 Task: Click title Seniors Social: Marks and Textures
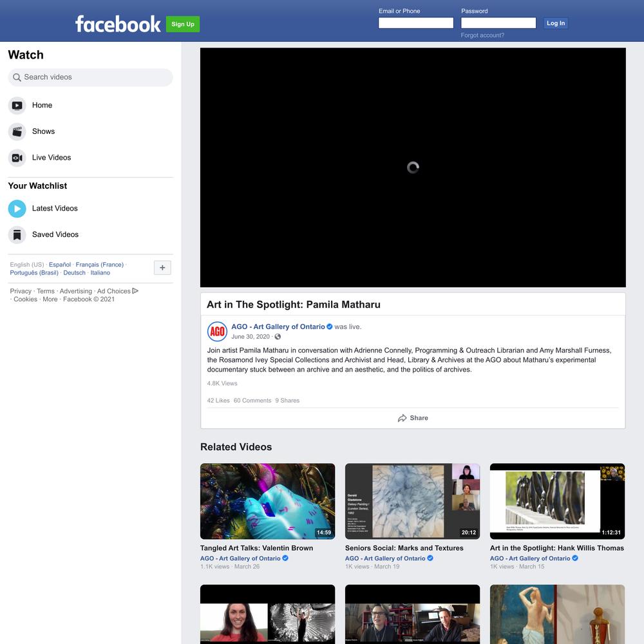point(404,548)
